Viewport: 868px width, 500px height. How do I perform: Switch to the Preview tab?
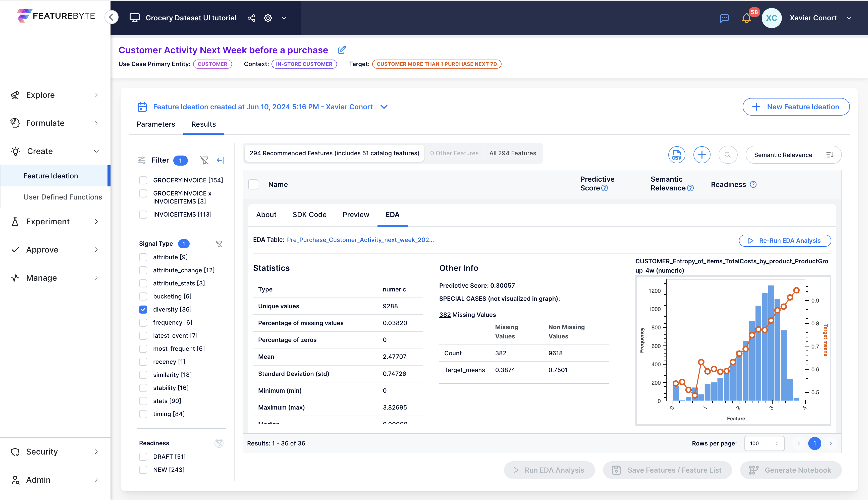pyautogui.click(x=356, y=215)
